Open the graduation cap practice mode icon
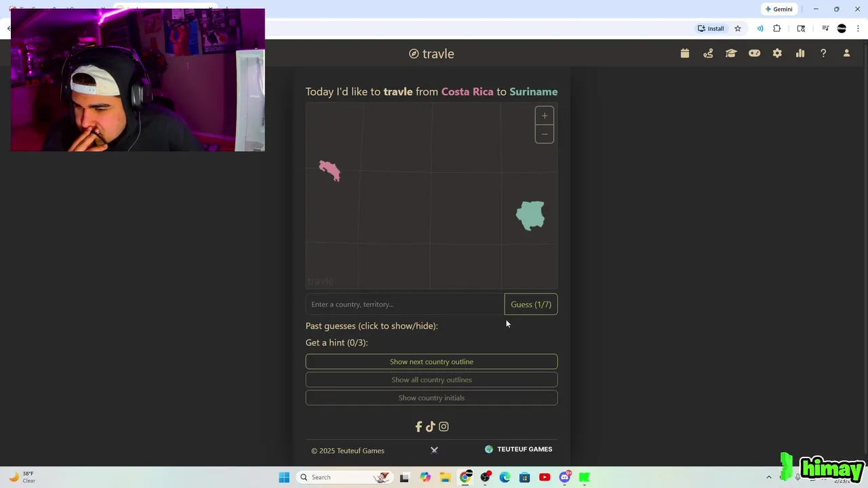The height and width of the screenshot is (488, 868). 731,54
